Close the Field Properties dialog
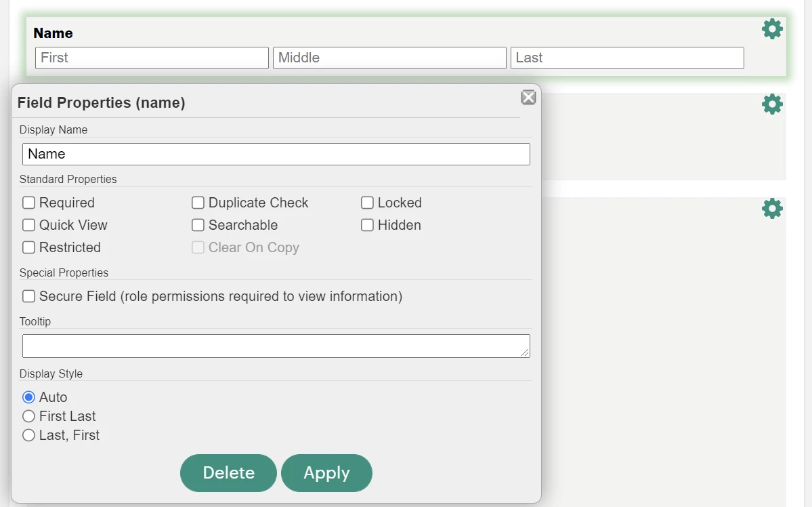Viewport: 812px width, 507px height. 528,98
